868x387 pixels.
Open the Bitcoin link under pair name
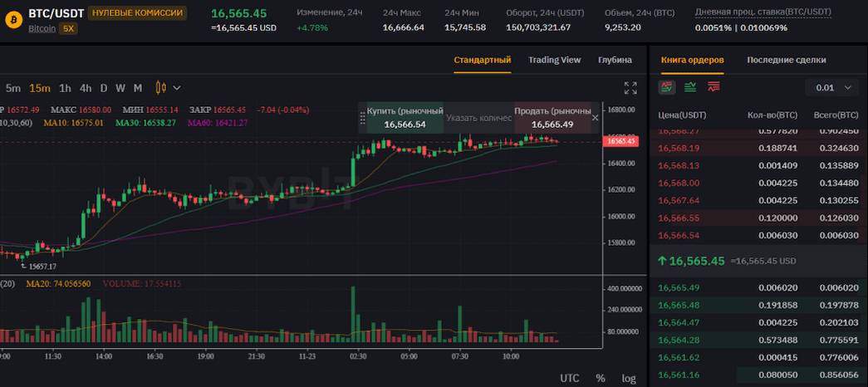(42, 29)
